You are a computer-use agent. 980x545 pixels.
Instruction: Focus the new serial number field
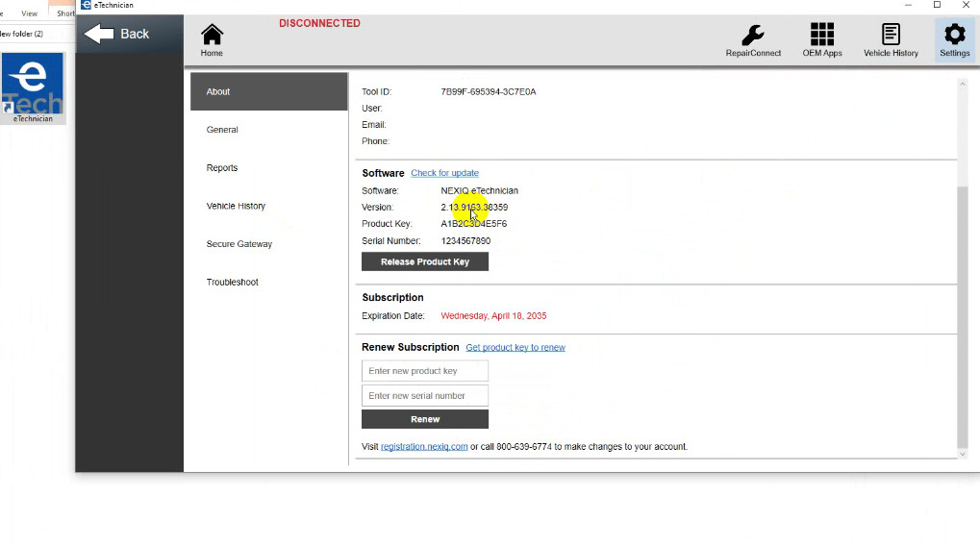pyautogui.click(x=425, y=396)
